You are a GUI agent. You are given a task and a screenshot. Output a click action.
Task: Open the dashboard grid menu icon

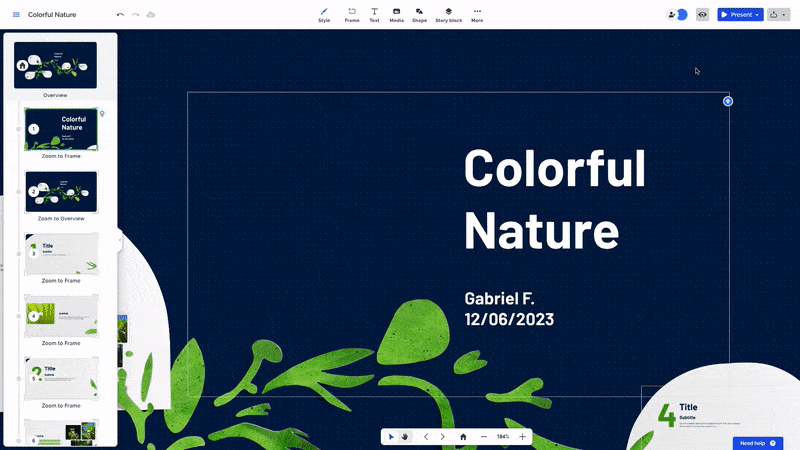pos(16,15)
